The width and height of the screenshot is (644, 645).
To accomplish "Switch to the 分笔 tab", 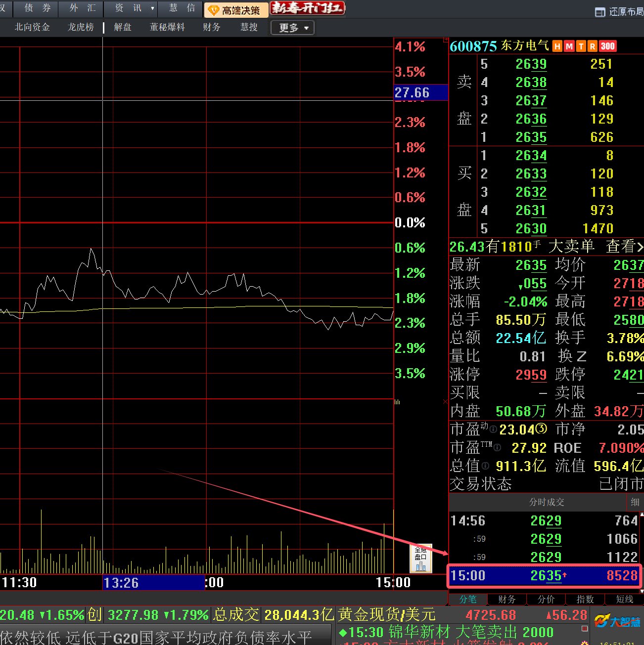I will click(x=468, y=599).
